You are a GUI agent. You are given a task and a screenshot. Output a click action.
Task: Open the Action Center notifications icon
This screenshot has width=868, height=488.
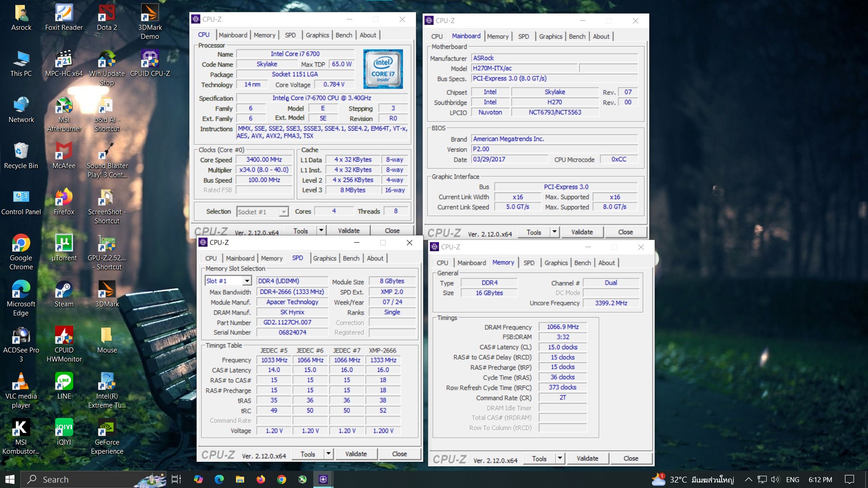[849, 479]
